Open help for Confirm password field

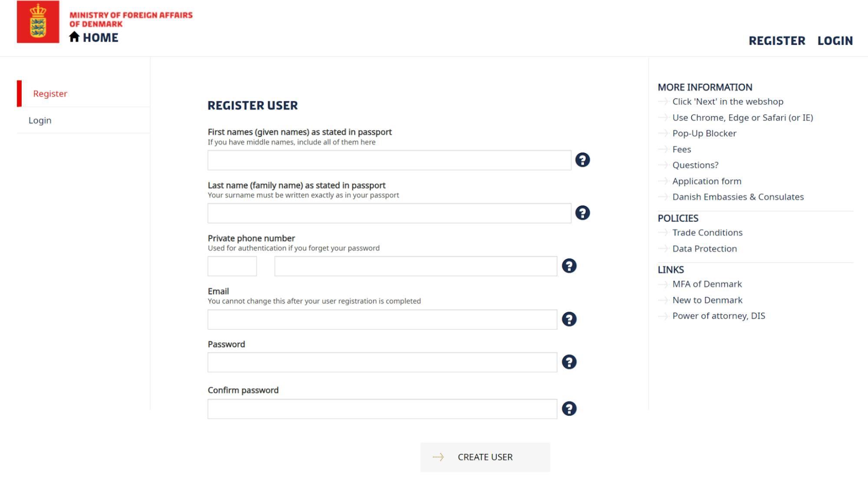(570, 408)
